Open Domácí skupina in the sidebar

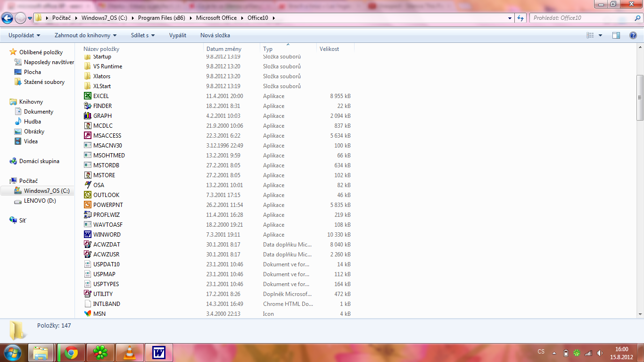pyautogui.click(x=39, y=161)
